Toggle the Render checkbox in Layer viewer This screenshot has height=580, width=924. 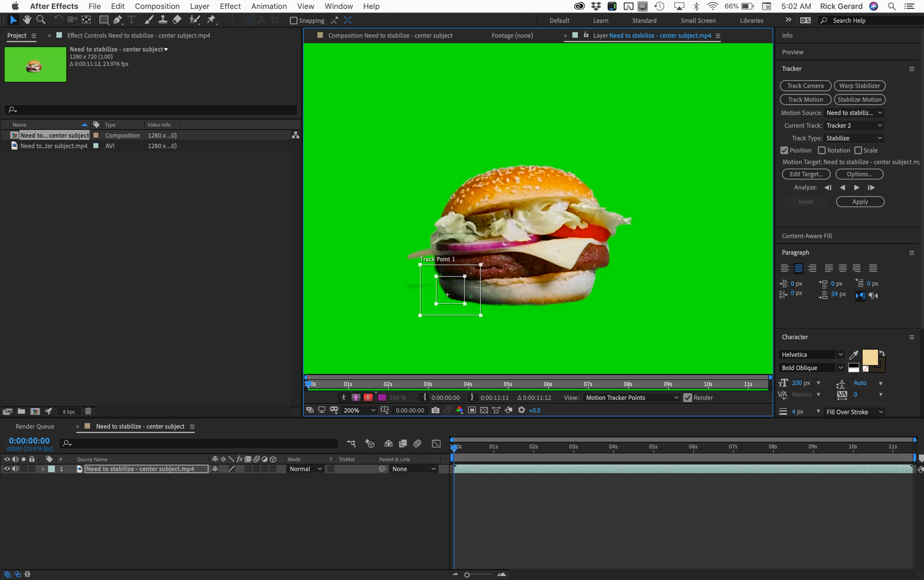pyautogui.click(x=688, y=398)
